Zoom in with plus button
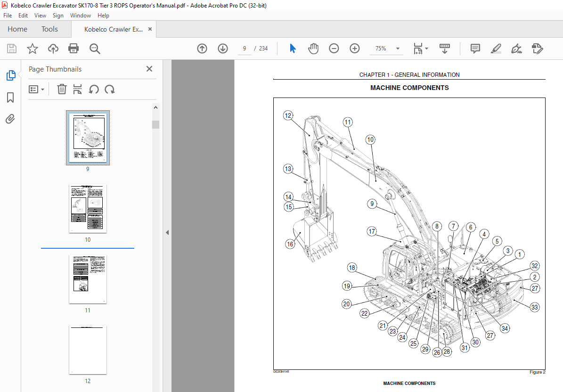This screenshot has height=392, width=563. tap(355, 49)
